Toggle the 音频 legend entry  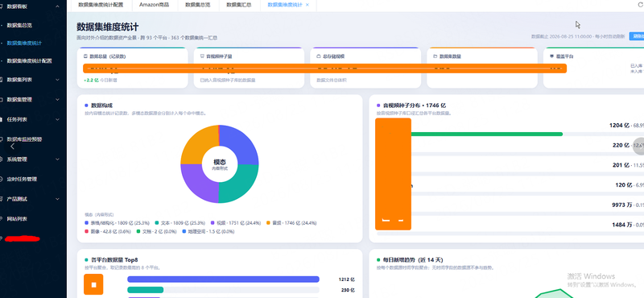pos(291,223)
